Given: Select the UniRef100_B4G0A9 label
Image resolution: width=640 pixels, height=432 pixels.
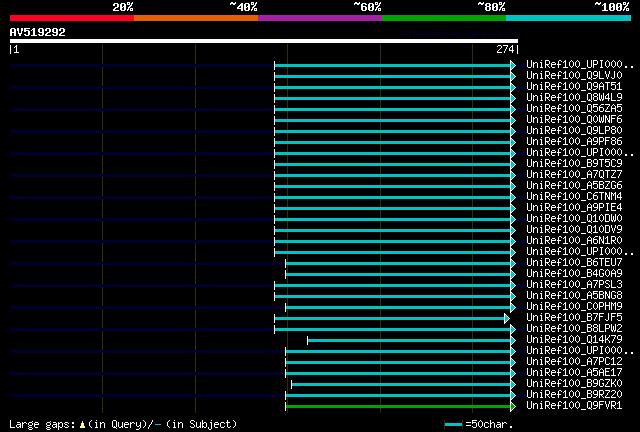Looking at the screenshot, I should 574,274.
